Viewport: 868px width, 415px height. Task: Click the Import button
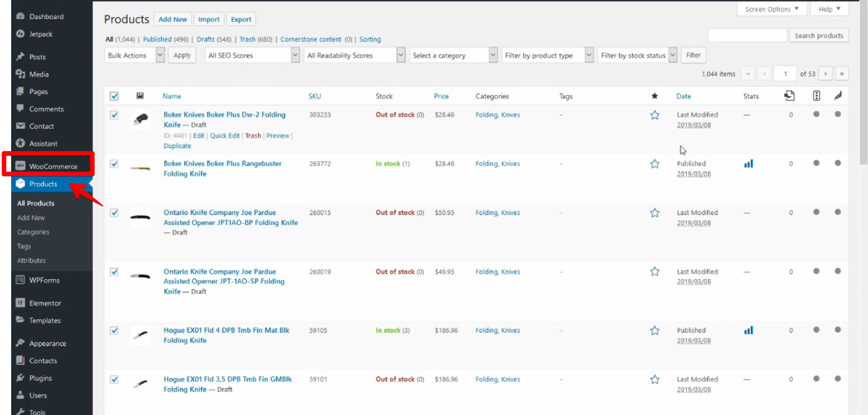click(x=209, y=19)
